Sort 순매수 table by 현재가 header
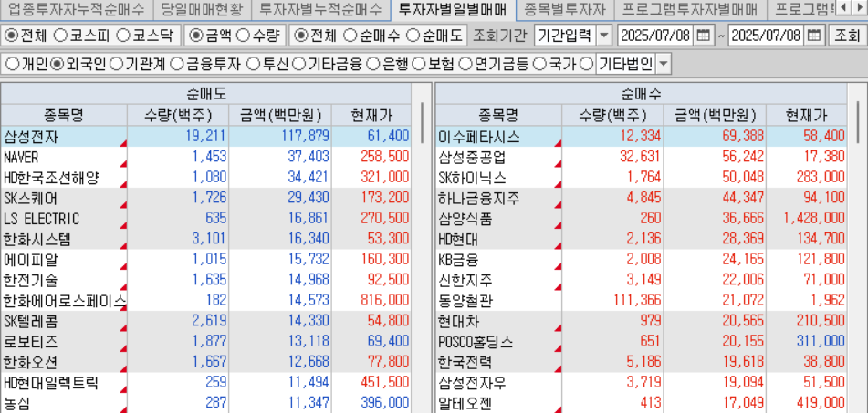Screen dimensions: 868x413 [807, 115]
